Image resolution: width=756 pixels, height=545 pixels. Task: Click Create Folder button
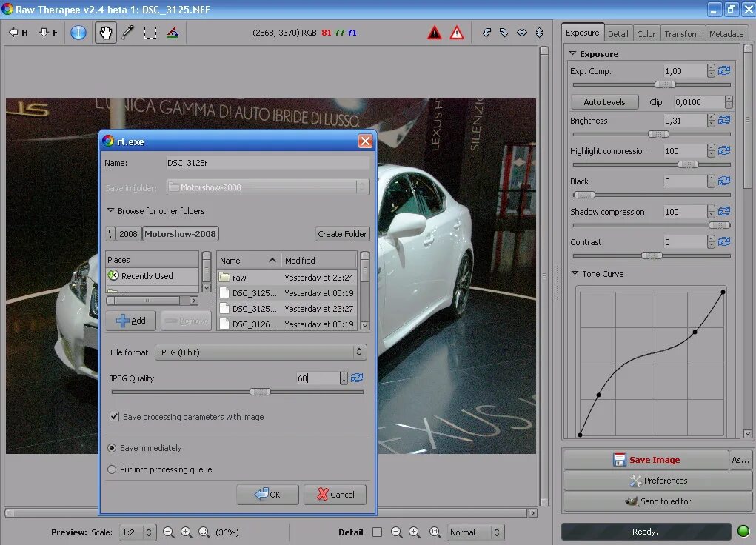342,234
